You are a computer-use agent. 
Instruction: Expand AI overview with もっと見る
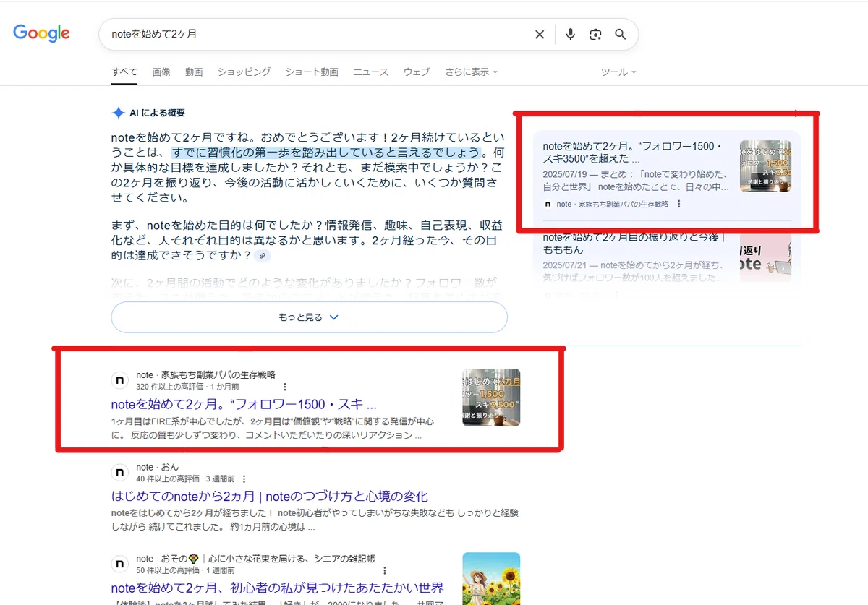coord(309,317)
